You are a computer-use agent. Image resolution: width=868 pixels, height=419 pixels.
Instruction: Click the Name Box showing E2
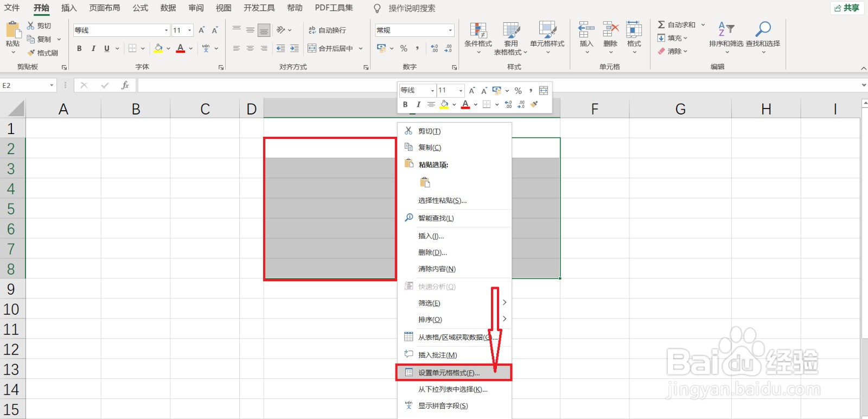[x=28, y=85]
